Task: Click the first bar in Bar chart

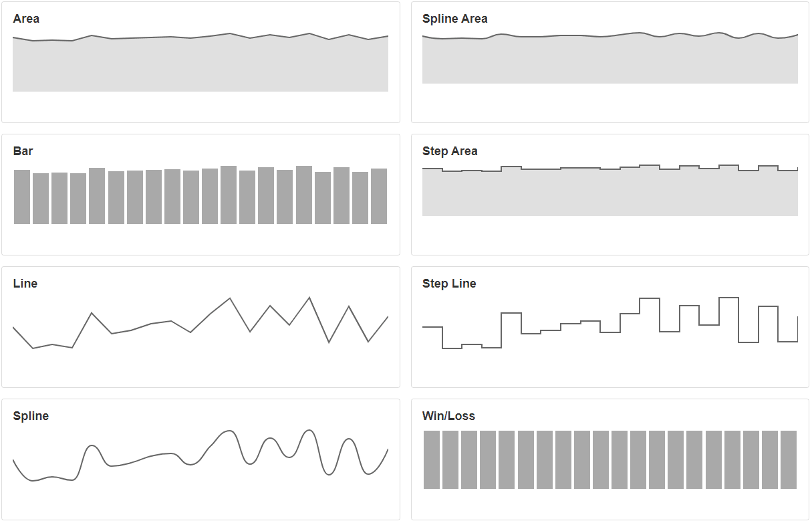Action: (22, 197)
